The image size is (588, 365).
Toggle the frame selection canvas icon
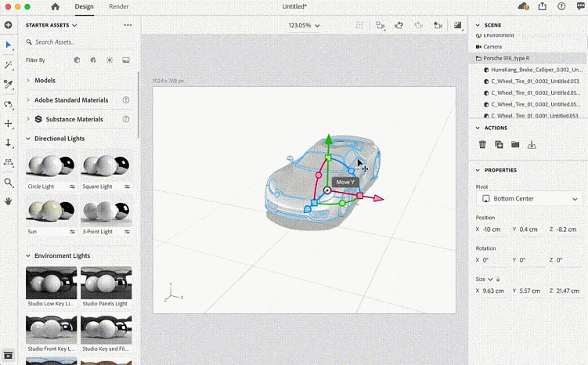[x=359, y=25]
